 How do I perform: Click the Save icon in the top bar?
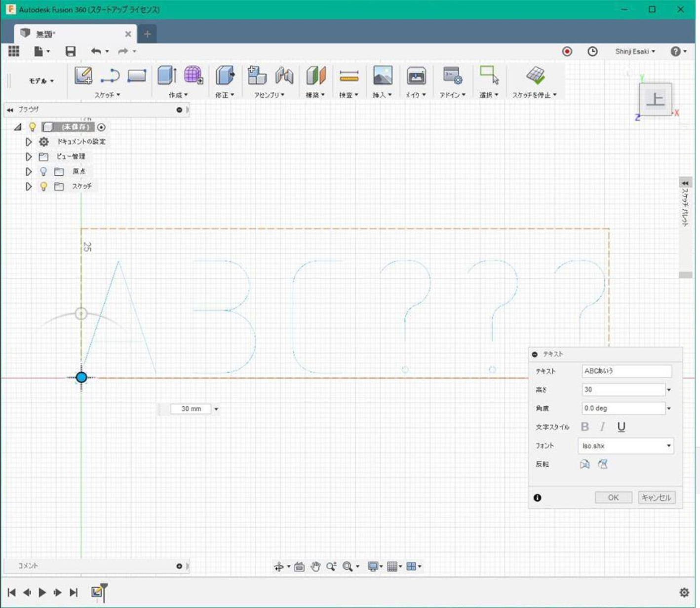point(71,51)
